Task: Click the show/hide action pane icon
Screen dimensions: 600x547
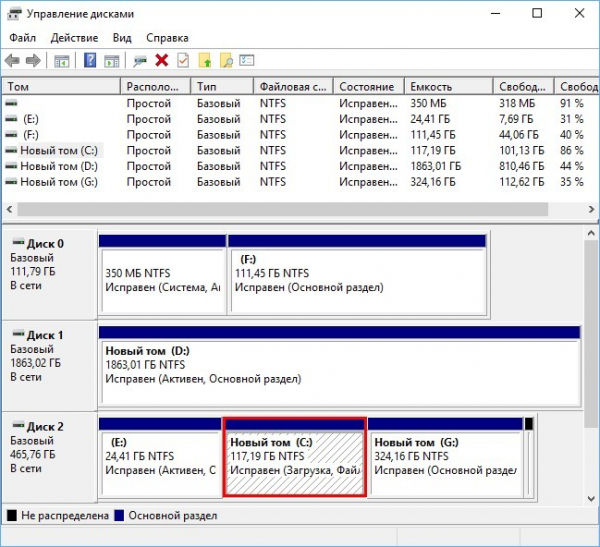Action: [x=112, y=61]
